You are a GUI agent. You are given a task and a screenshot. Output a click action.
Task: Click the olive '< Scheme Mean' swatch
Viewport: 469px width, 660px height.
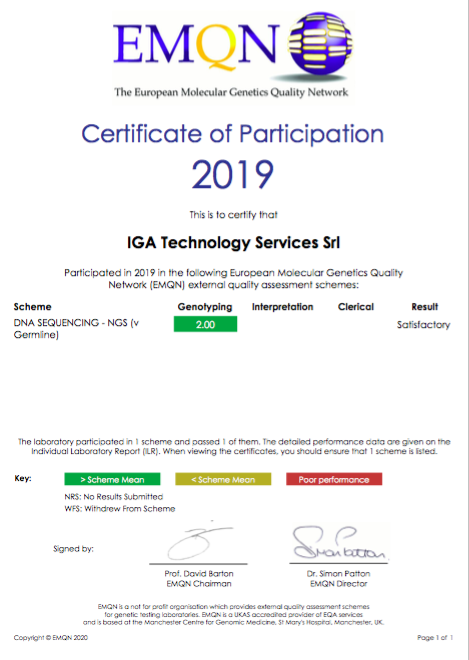point(223,479)
